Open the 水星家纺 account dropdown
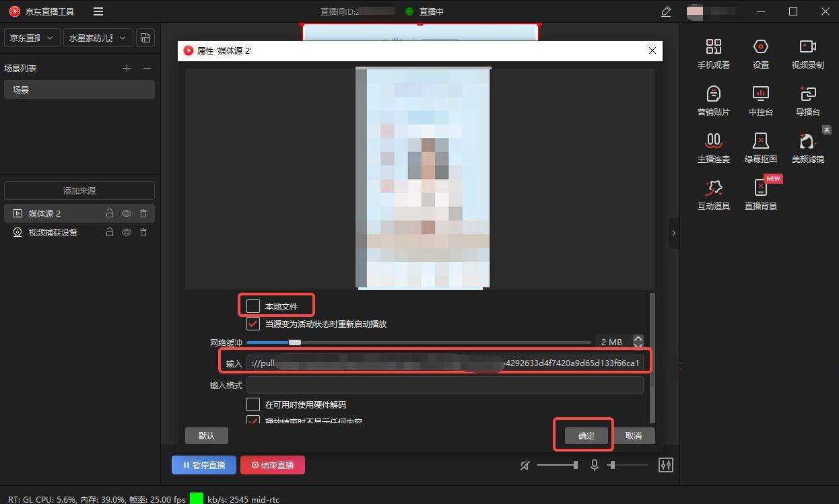 coord(98,38)
